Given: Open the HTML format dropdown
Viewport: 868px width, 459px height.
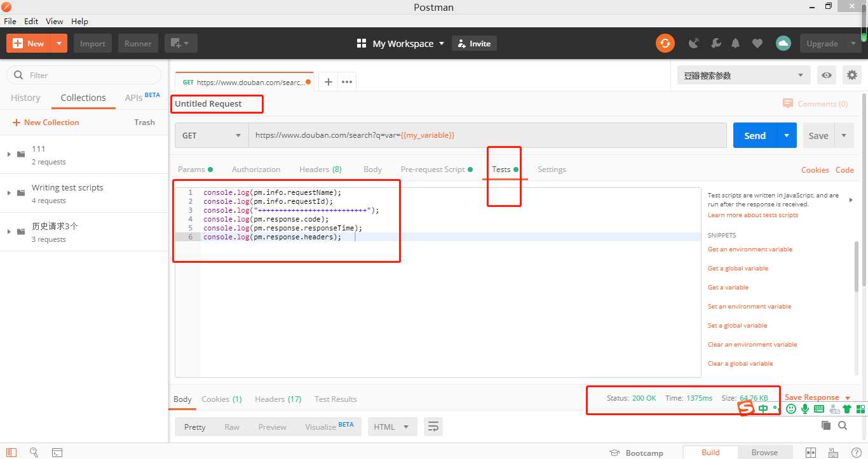Looking at the screenshot, I should click(x=392, y=427).
